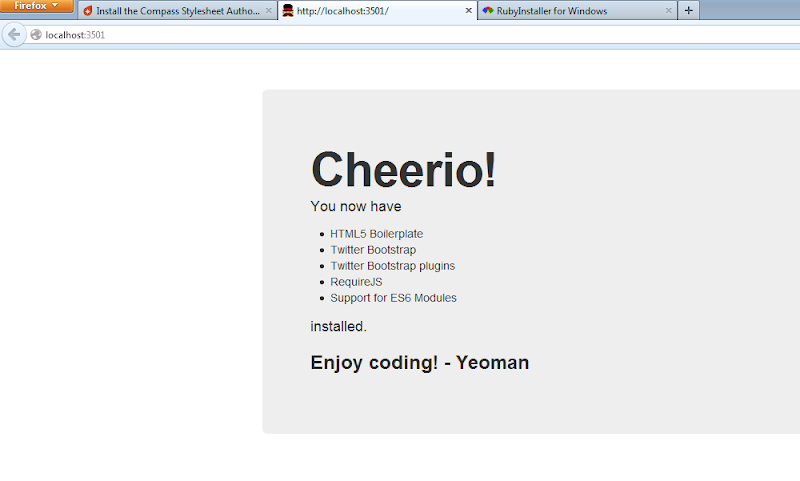Close the Install the Compass Stylesheet tab
Screen dimensions: 800x481
click(268, 11)
